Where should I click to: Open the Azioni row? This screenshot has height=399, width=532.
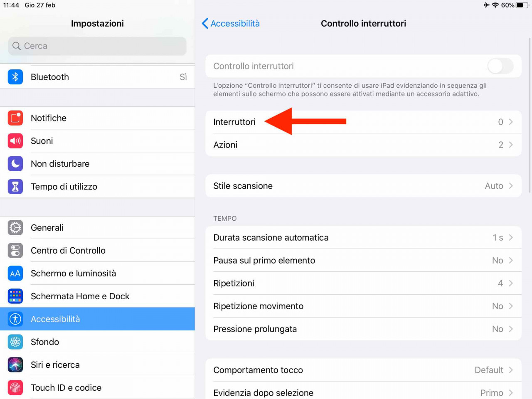pos(363,145)
